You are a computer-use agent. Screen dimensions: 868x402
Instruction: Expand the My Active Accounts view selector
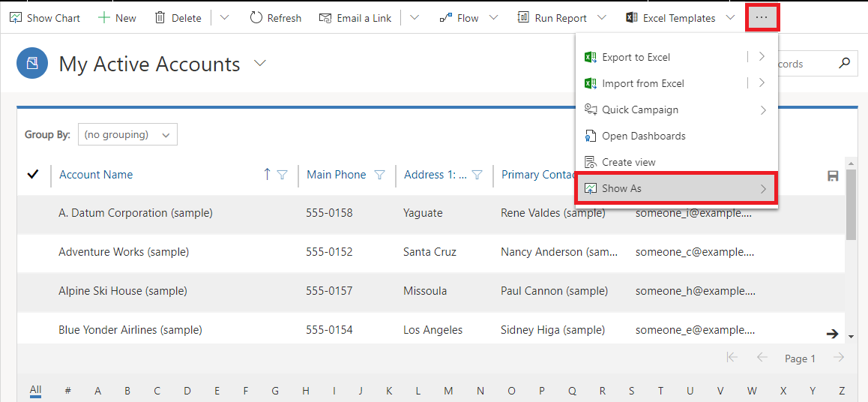[259, 64]
